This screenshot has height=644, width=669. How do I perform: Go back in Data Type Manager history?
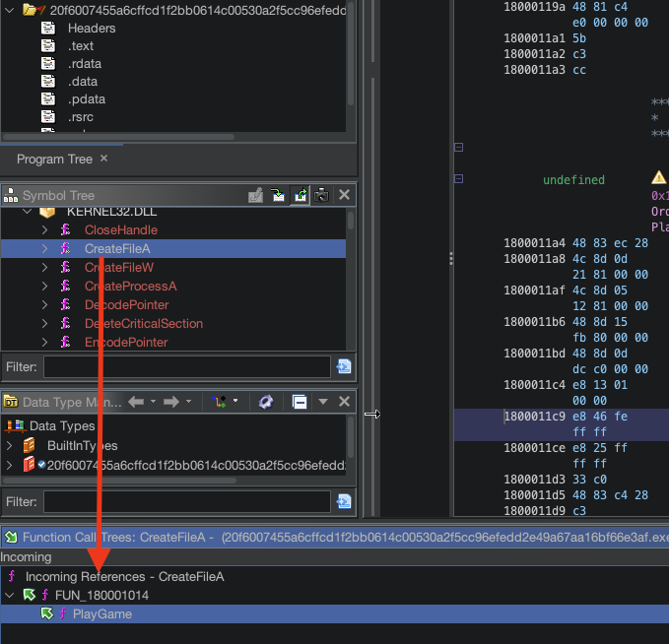click(x=136, y=402)
